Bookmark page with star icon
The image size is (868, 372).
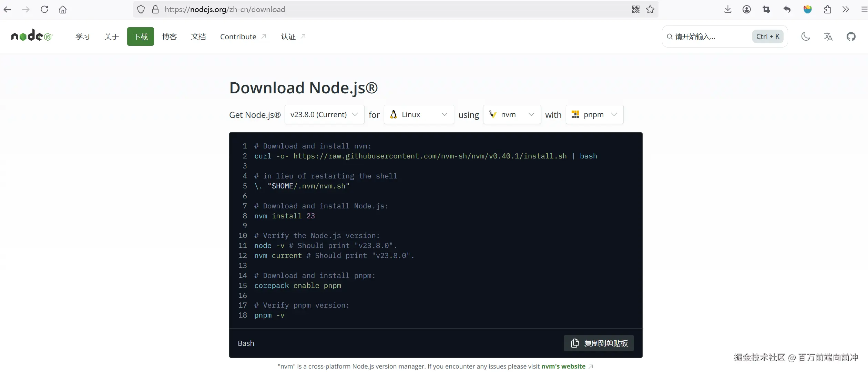[650, 9]
